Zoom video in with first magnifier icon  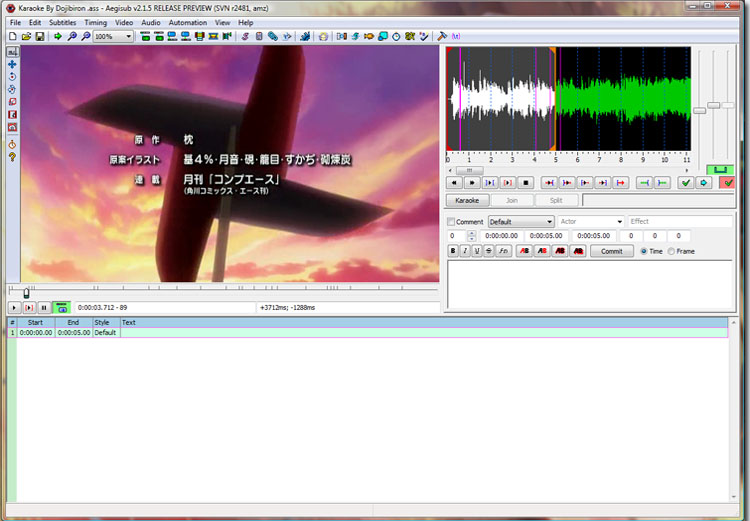pos(72,36)
